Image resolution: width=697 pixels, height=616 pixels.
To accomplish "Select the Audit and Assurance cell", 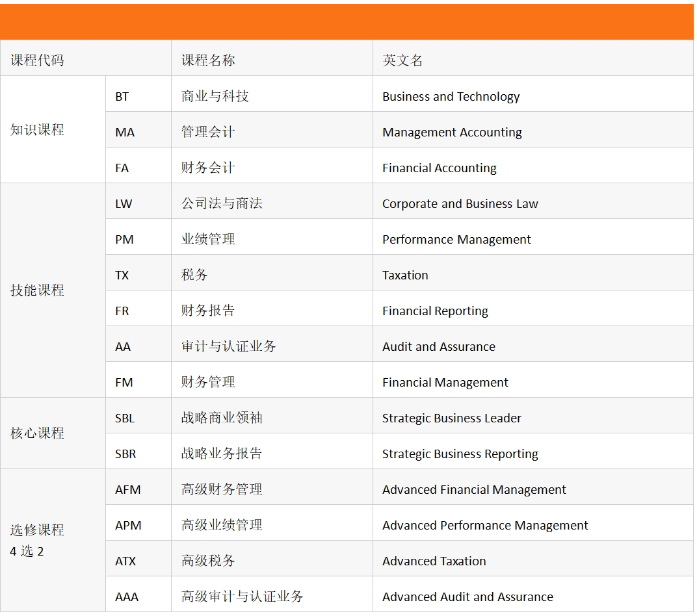I will (x=438, y=346).
